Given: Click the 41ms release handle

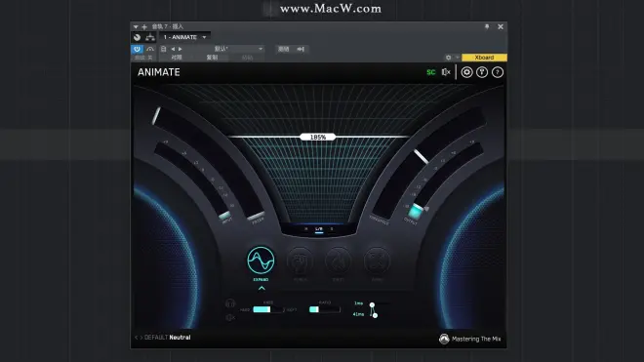Looking at the screenshot, I should click(x=375, y=315).
